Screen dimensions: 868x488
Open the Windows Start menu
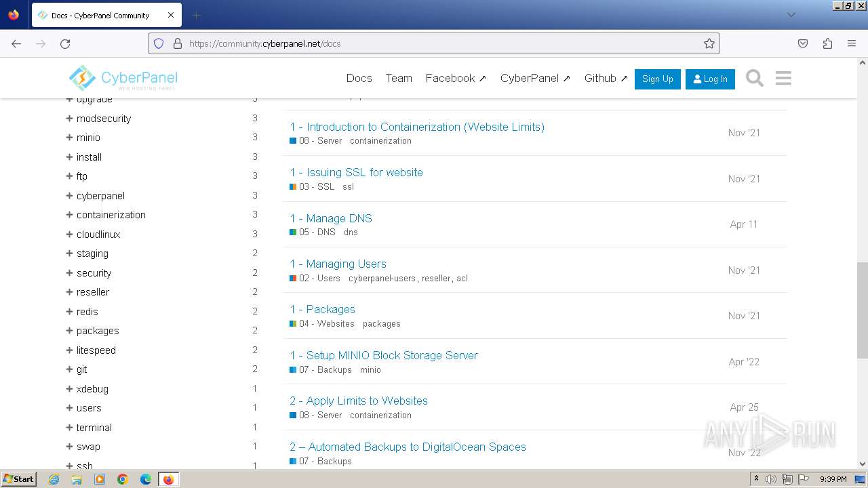tap(18, 479)
